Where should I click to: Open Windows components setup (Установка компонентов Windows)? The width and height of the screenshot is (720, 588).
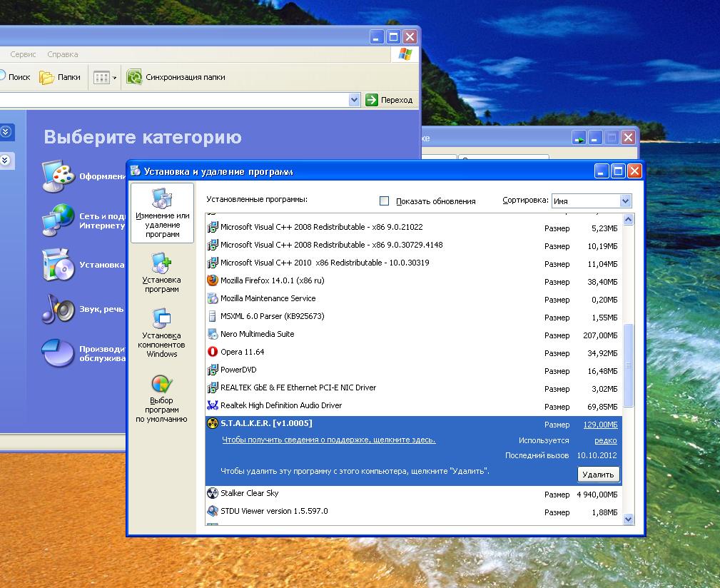coord(161,333)
